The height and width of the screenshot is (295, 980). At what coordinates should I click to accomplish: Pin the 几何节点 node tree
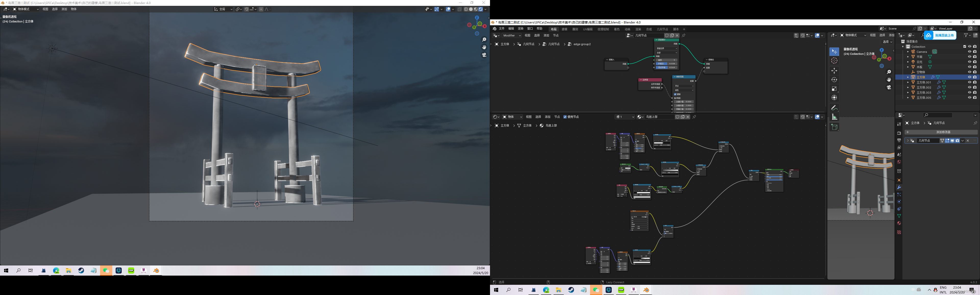tap(684, 35)
